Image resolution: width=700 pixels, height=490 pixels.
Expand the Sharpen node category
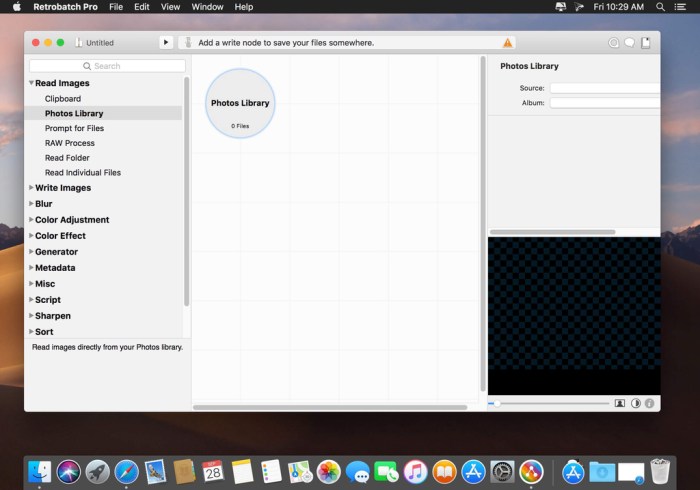click(x=31, y=316)
